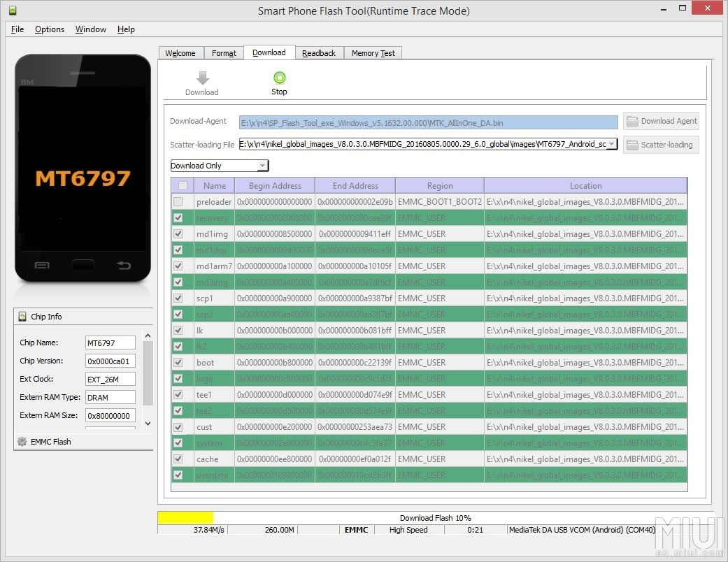Expand the Scatter-loading File path dropdown
This screenshot has width=728, height=562.
611,144
